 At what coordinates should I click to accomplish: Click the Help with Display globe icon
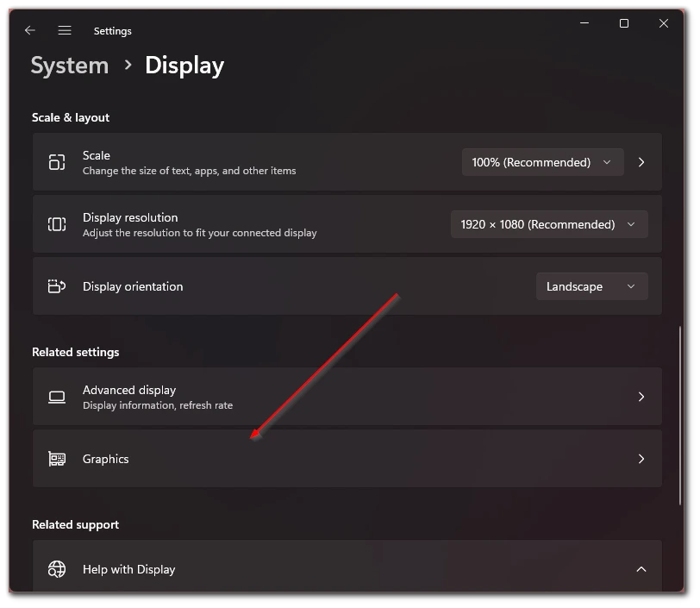tap(57, 569)
